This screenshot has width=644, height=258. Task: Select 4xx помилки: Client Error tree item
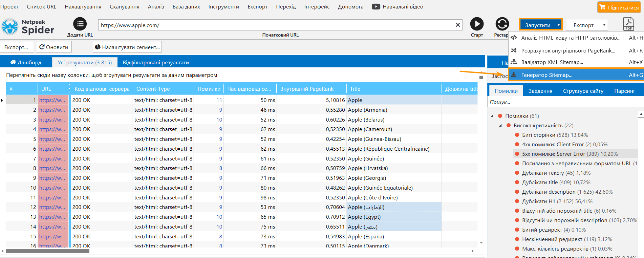(565, 144)
